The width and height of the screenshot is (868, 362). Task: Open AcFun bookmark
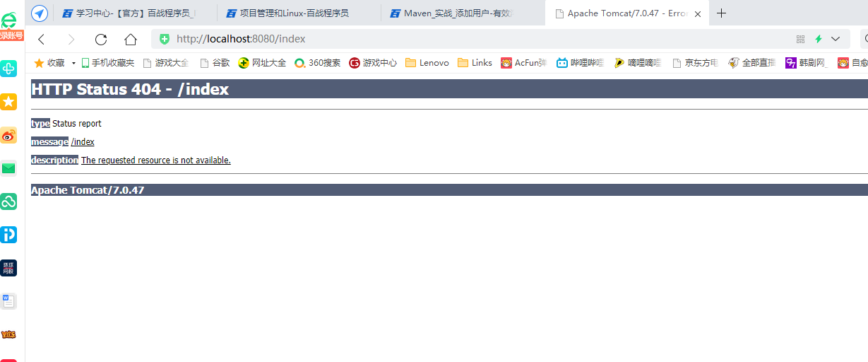pyautogui.click(x=523, y=63)
